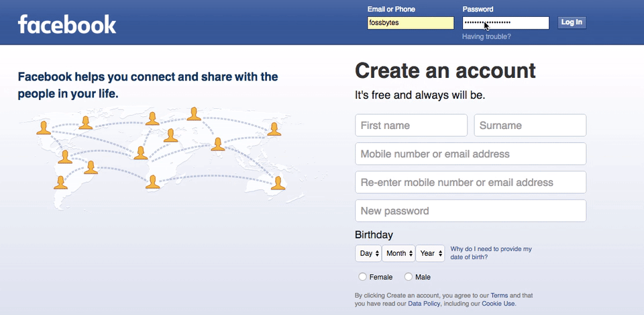The height and width of the screenshot is (315, 644).
Task: Click the world map connections illustration
Action: [162, 159]
